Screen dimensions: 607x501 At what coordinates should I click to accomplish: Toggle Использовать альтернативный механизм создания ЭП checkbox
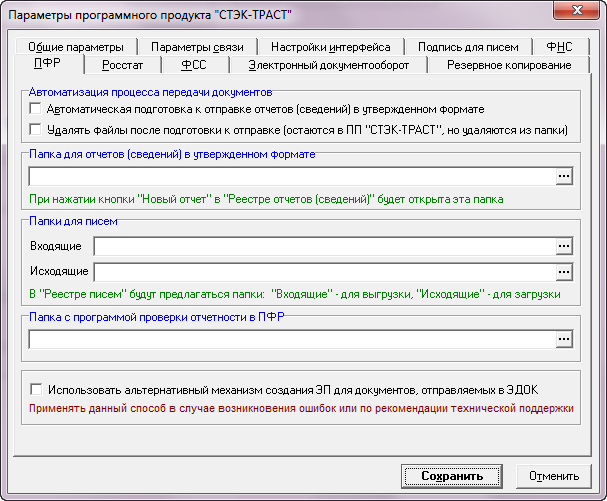[x=36, y=389]
